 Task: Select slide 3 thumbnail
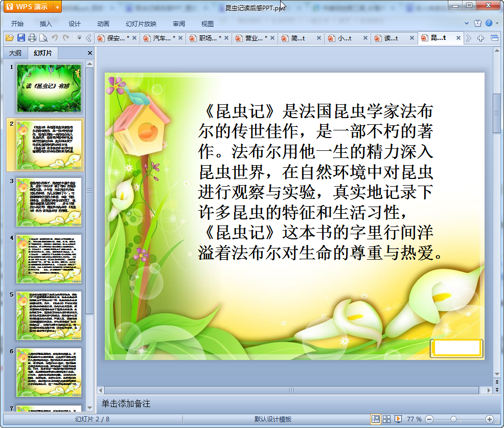[x=49, y=202]
